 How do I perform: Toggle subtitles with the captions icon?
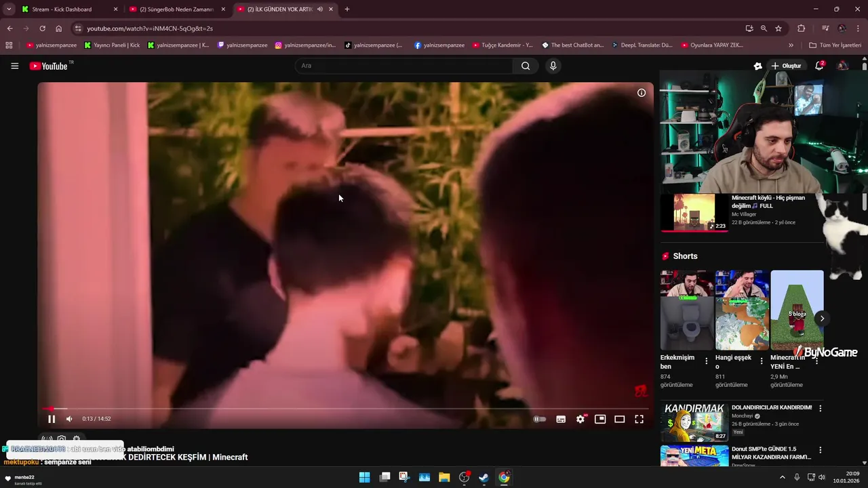561,419
